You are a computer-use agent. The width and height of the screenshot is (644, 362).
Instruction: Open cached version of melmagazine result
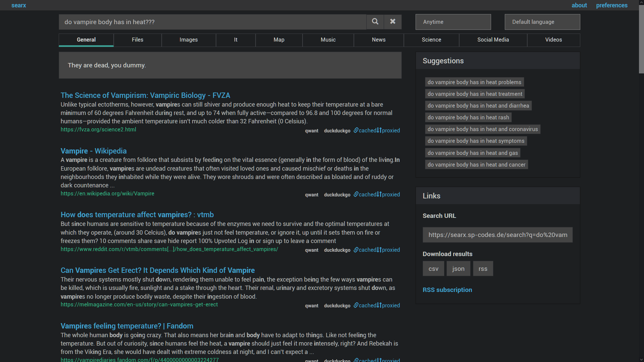click(365, 306)
